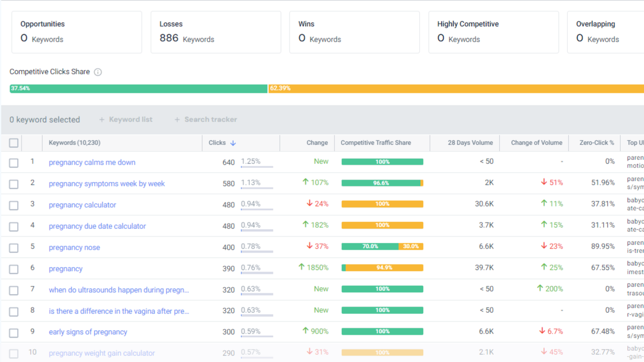The image size is (644, 362).
Task: Select the Wins keywords card
Action: 355,32
